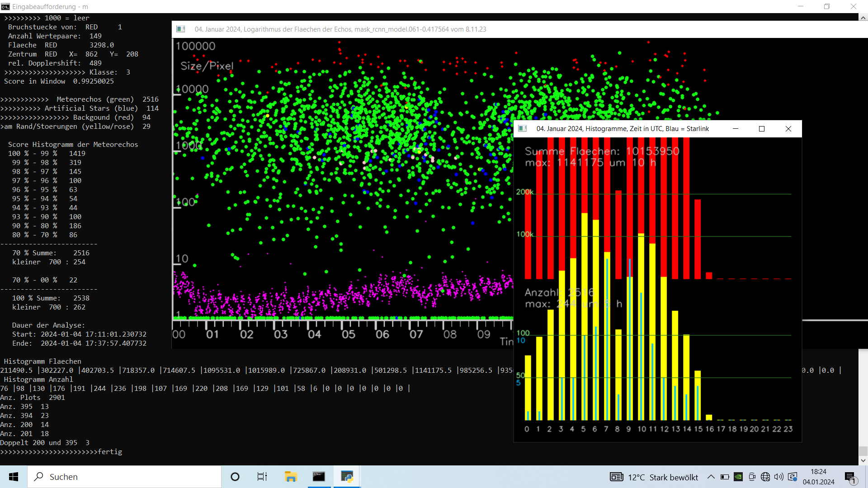Open the news and weather widget icon

coord(617,477)
